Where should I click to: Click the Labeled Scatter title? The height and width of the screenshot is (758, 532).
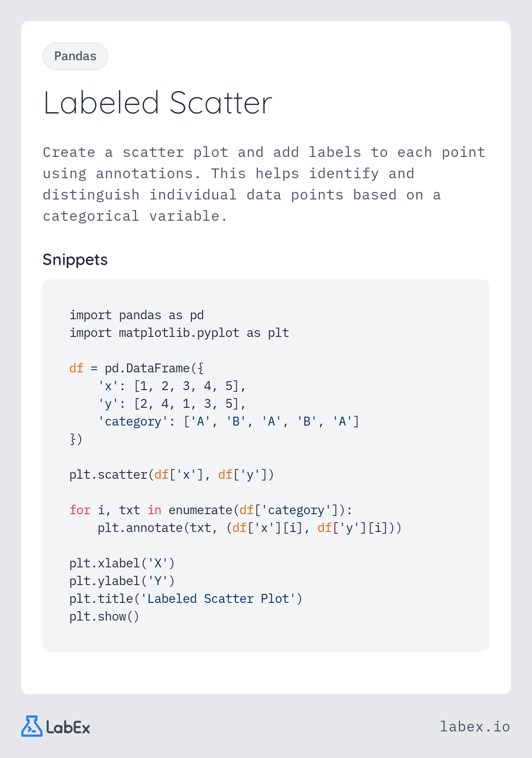(x=158, y=103)
